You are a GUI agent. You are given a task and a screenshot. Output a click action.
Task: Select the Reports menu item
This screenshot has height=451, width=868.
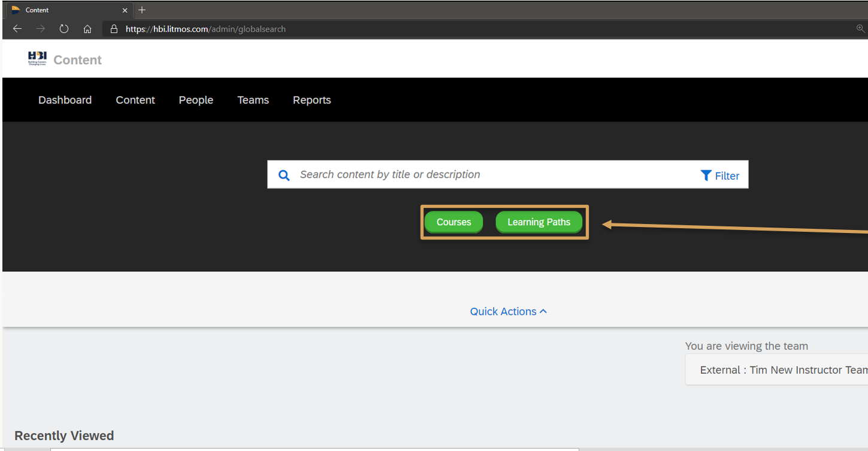click(x=311, y=100)
